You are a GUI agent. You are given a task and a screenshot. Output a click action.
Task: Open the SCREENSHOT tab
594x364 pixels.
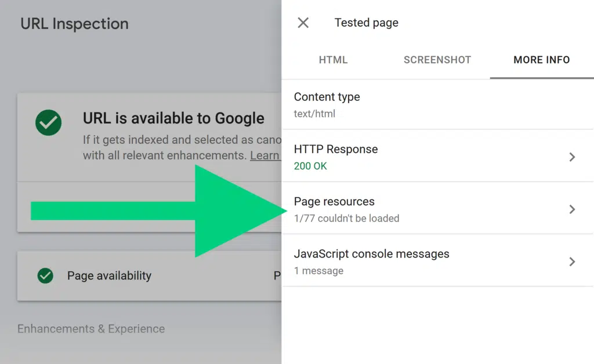[x=437, y=60]
